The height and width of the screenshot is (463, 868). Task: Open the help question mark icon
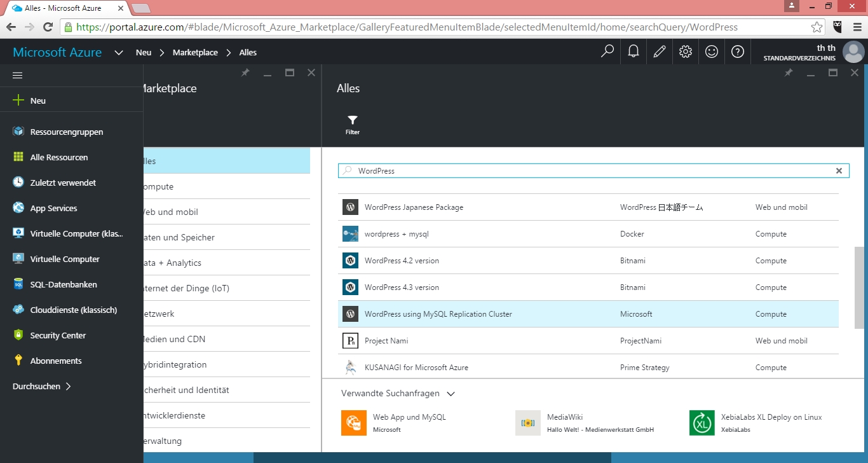738,52
